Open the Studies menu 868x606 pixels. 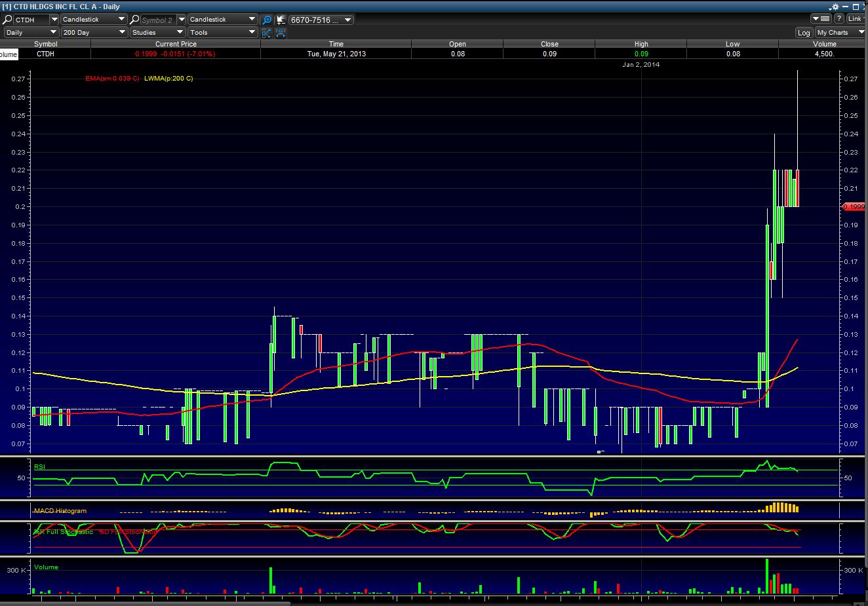pyautogui.click(x=157, y=32)
